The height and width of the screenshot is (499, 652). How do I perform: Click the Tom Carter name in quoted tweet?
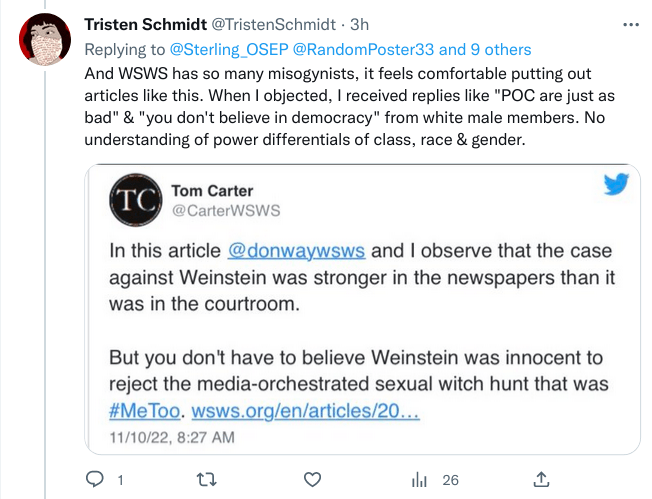[x=213, y=190]
